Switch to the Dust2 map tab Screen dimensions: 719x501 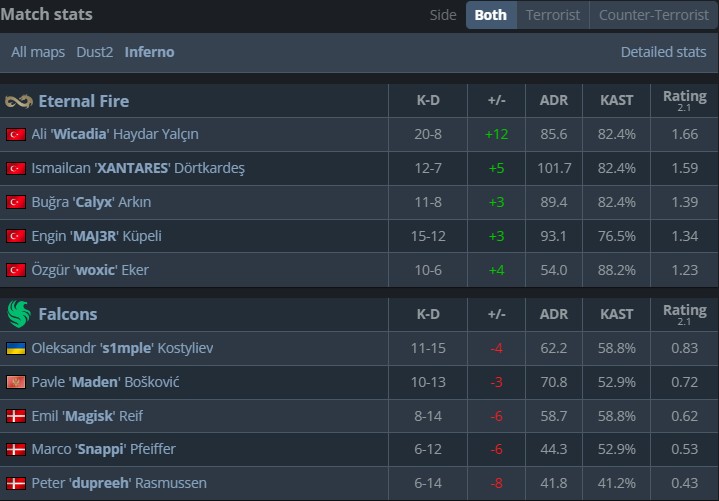click(x=95, y=52)
